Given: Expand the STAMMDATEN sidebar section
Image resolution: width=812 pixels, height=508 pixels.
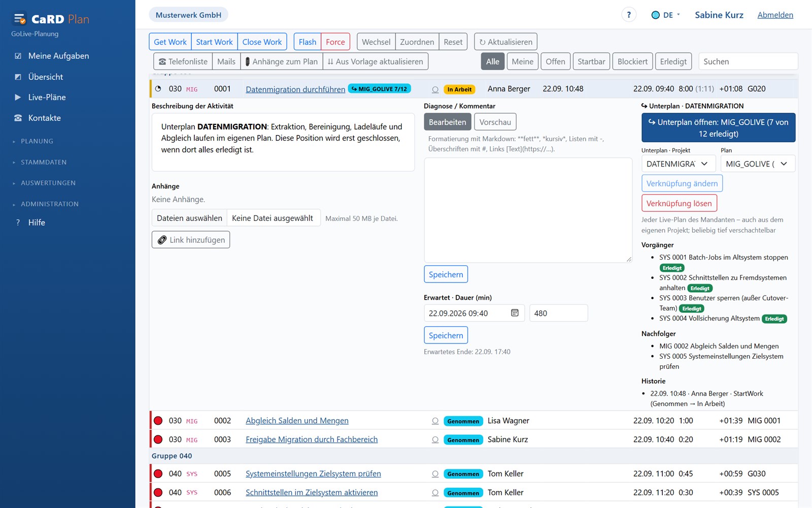Looking at the screenshot, I should [44, 162].
